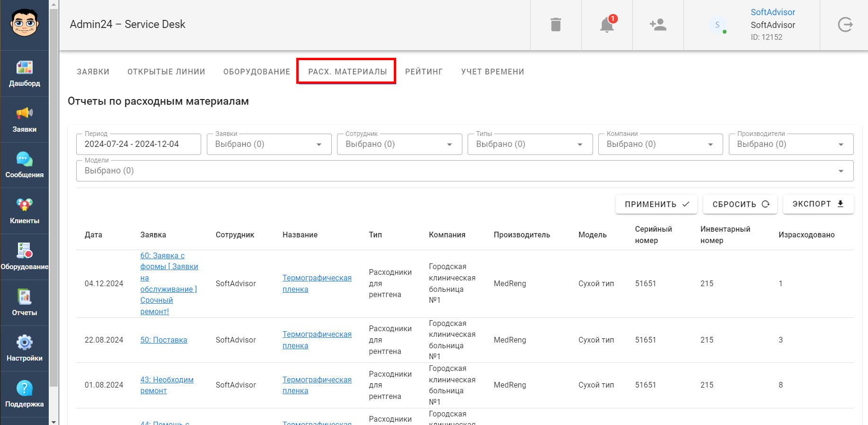
Task: Switch to the УЧЕТ ВРЕМЕНИ tab
Action: click(493, 72)
